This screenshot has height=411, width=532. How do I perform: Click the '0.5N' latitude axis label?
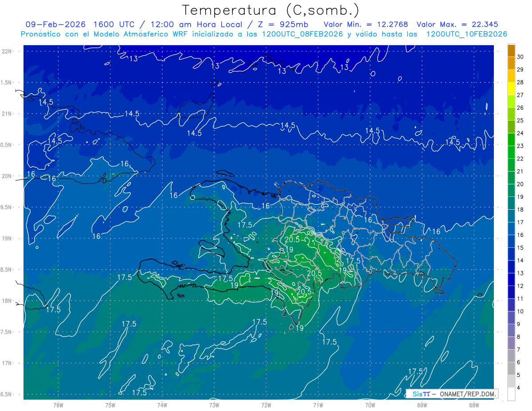click(7, 145)
